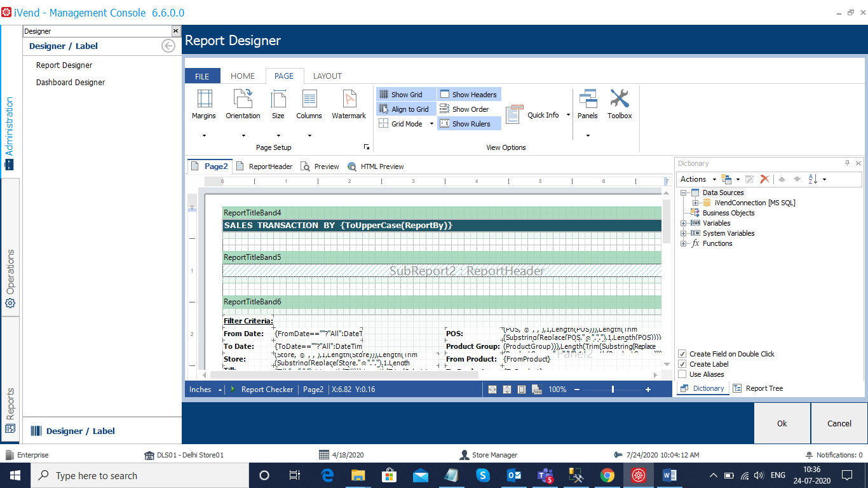Screen dimensions: 868x488
Task: Open the Panels icon in the ribbon
Action: tap(588, 99)
